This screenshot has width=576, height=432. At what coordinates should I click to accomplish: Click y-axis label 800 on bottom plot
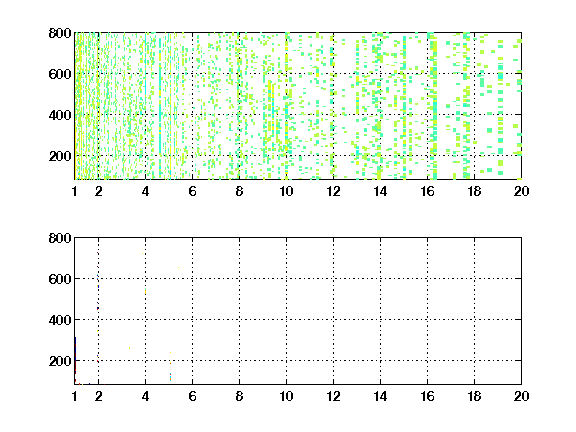pyautogui.click(x=60, y=238)
